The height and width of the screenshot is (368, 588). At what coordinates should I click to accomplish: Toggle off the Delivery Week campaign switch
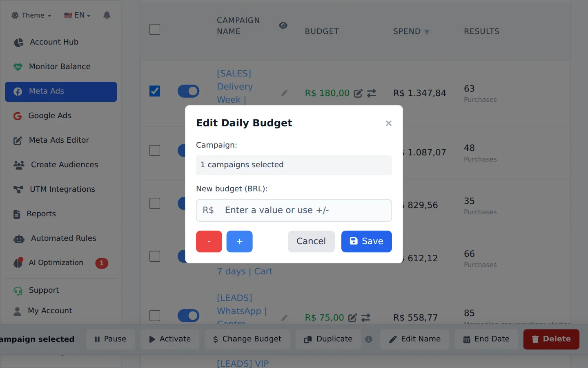(x=189, y=91)
